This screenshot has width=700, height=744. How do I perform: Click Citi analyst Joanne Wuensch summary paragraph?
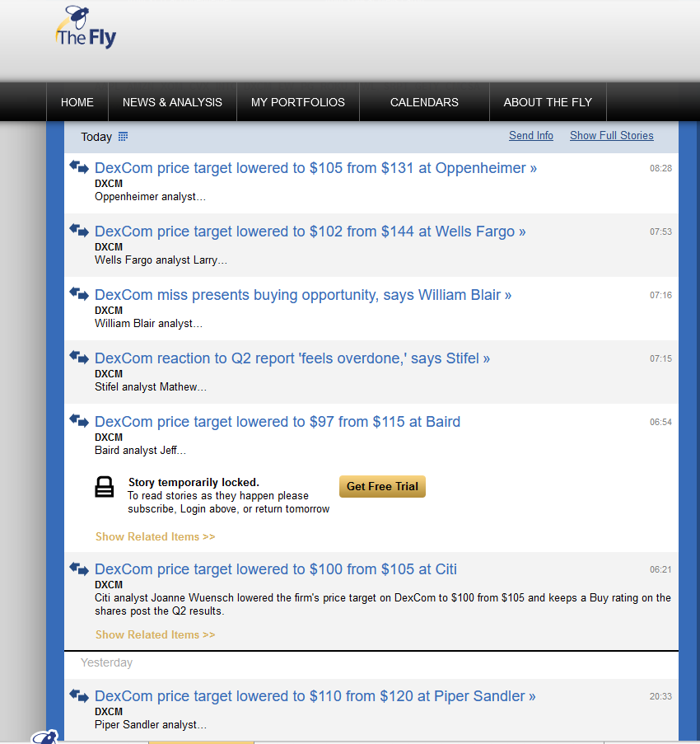[383, 605]
